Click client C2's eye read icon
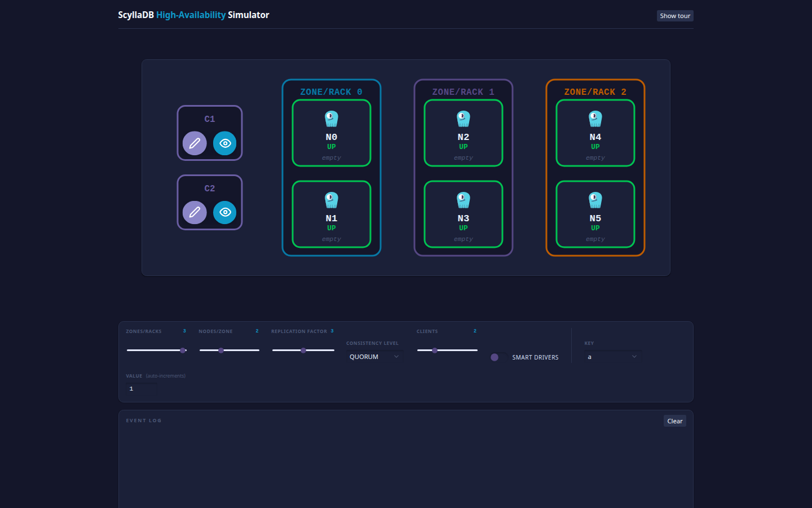 point(225,212)
